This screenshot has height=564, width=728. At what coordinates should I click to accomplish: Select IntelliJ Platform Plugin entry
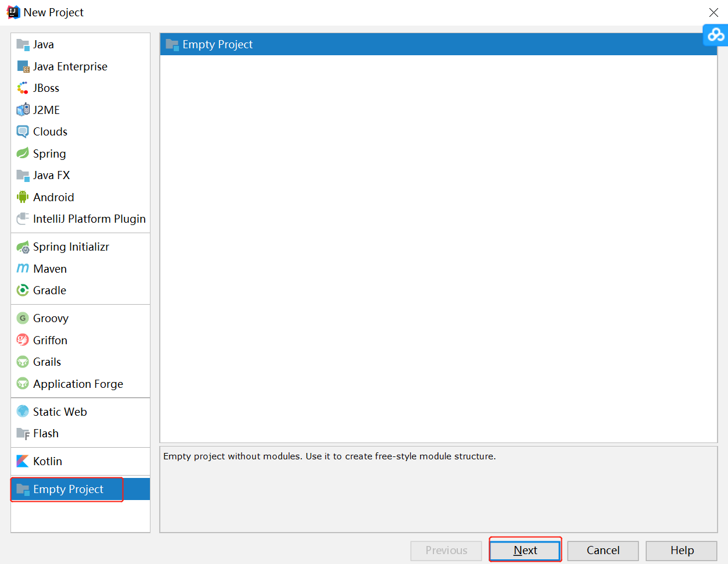tap(80, 219)
